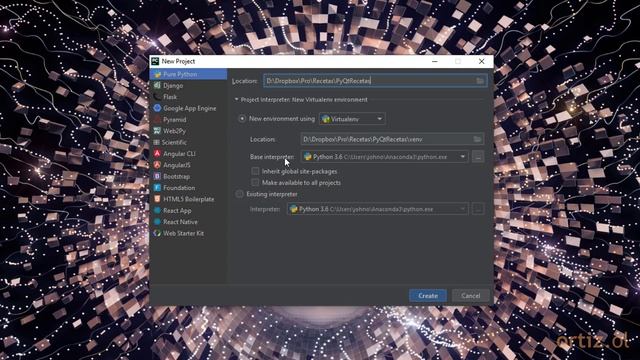Image resolution: width=640 pixels, height=360 pixels.
Task: Click the React App icon
Action: (x=157, y=211)
